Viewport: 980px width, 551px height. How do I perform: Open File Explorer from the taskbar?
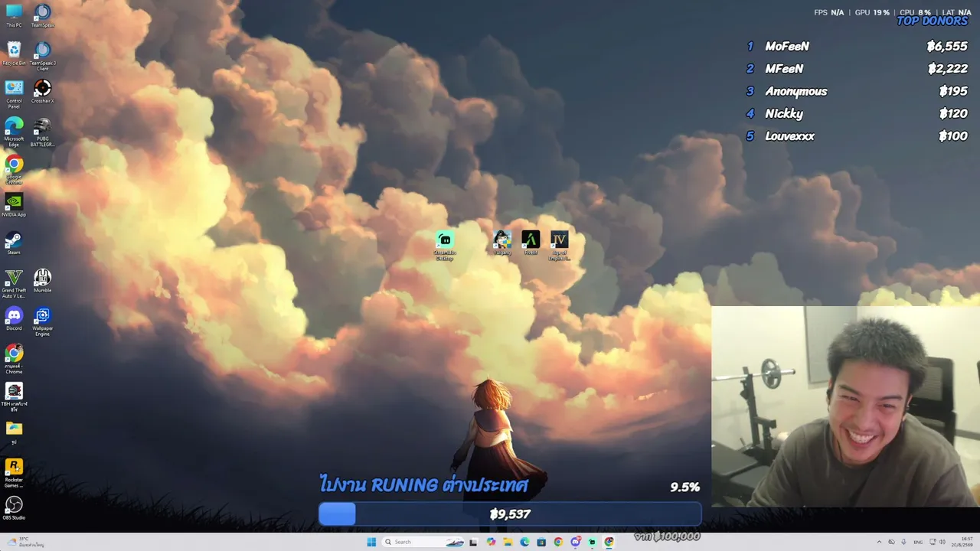click(508, 542)
